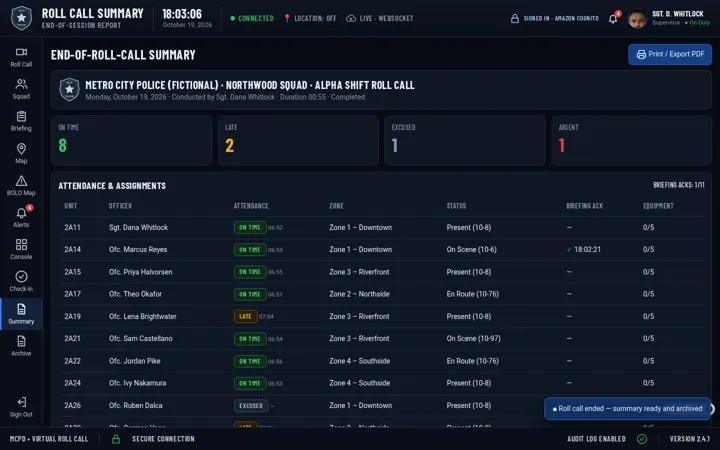720x450 pixels.
Task: Click the location pin icon in header
Action: tap(287, 18)
